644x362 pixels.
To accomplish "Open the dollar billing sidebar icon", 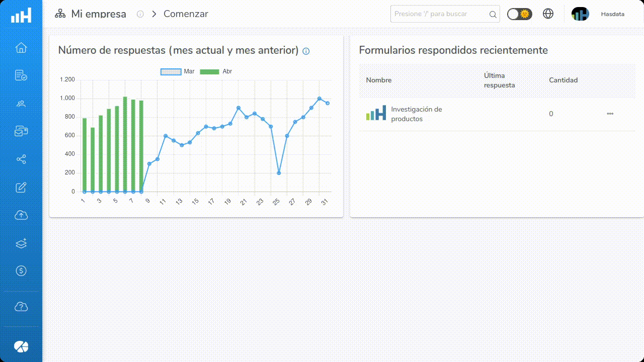I will (x=21, y=271).
